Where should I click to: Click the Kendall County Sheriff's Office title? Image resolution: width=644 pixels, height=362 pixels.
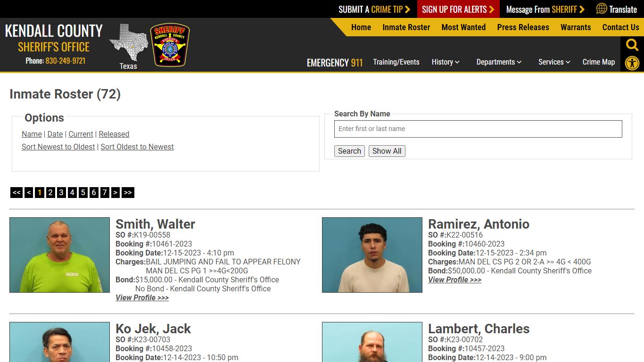point(54,38)
